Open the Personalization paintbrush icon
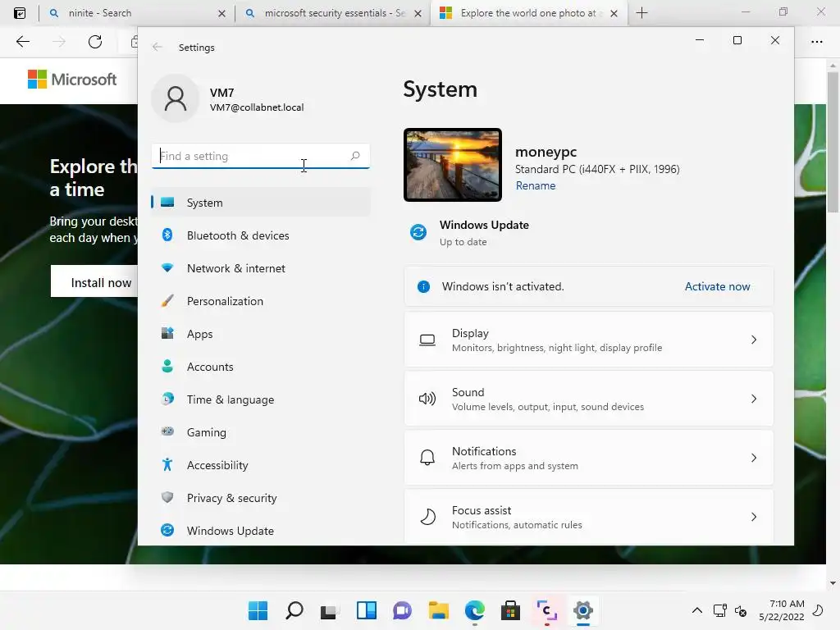The width and height of the screenshot is (840, 630). [167, 300]
